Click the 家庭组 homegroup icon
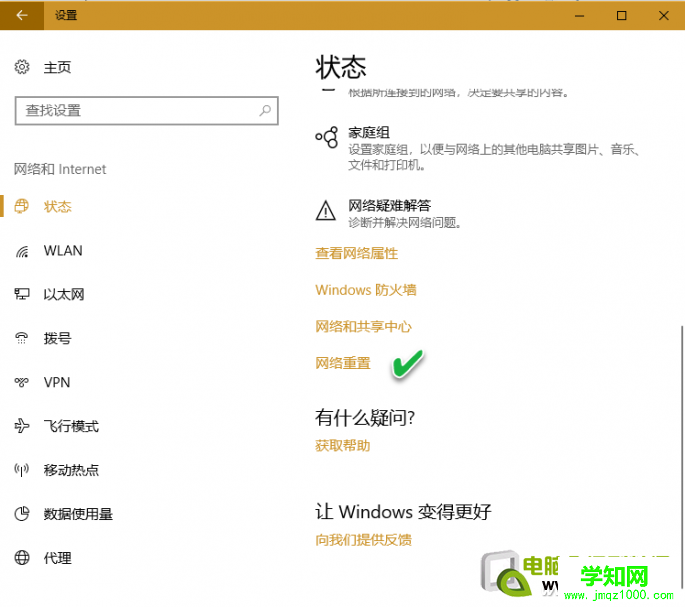 tap(327, 137)
